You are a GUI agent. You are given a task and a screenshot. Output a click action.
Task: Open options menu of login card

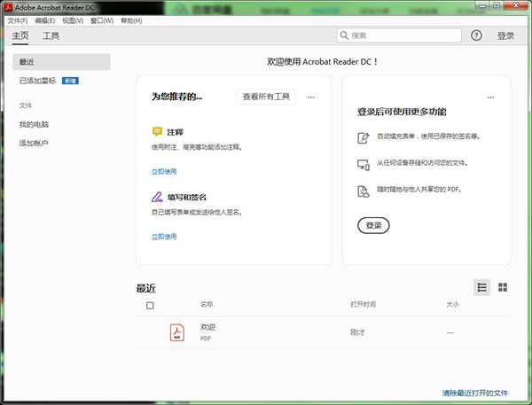click(490, 97)
